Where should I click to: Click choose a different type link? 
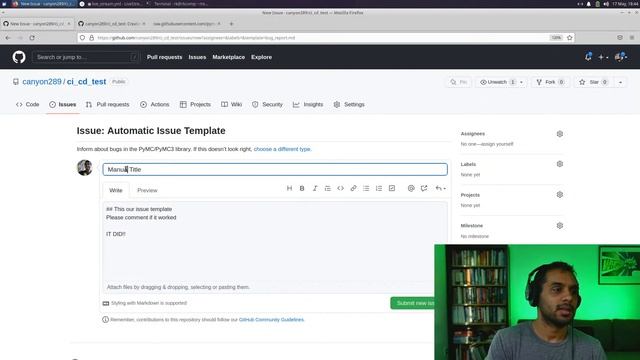[x=282, y=149]
